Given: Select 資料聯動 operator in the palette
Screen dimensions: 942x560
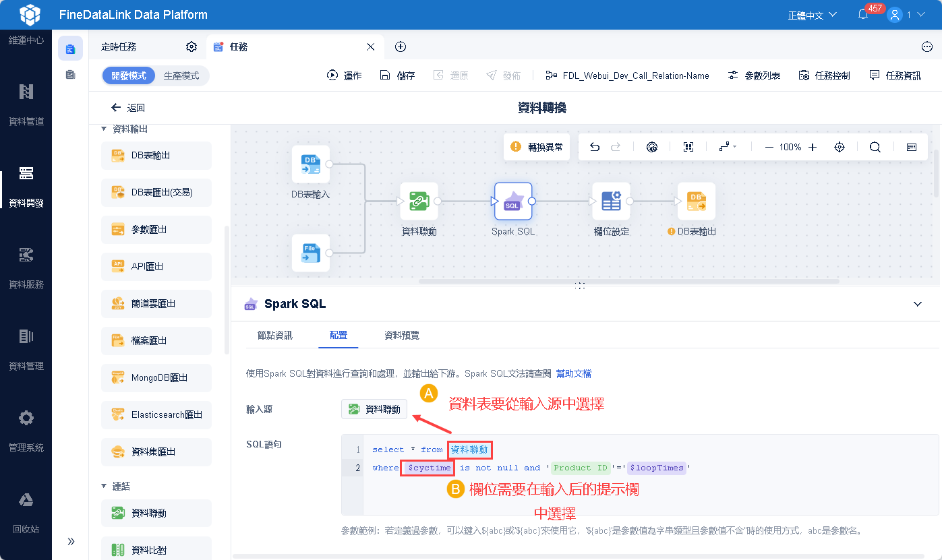Looking at the screenshot, I should 156,514.
